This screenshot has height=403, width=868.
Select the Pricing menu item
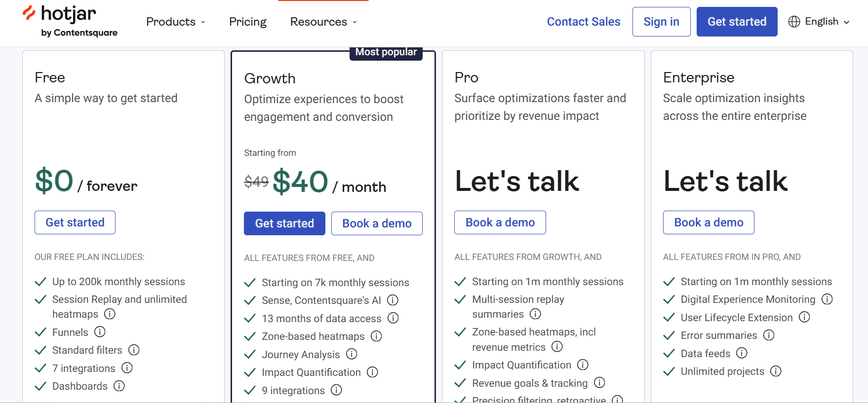coord(247,22)
